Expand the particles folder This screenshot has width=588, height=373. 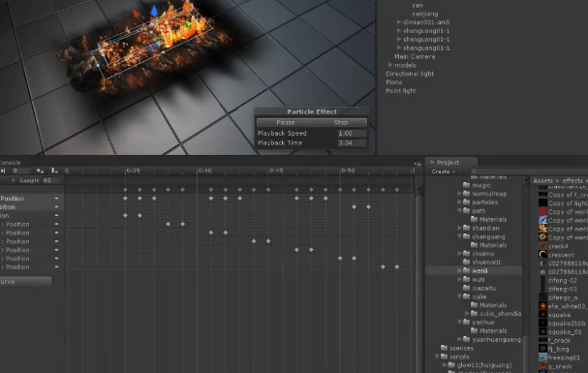click(459, 202)
